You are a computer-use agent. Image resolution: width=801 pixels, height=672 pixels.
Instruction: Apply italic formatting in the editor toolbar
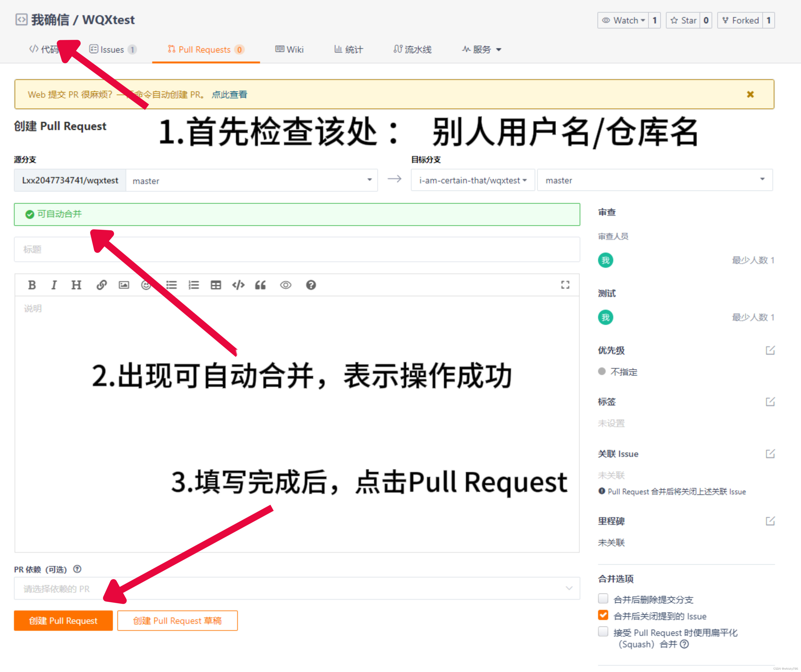(54, 285)
